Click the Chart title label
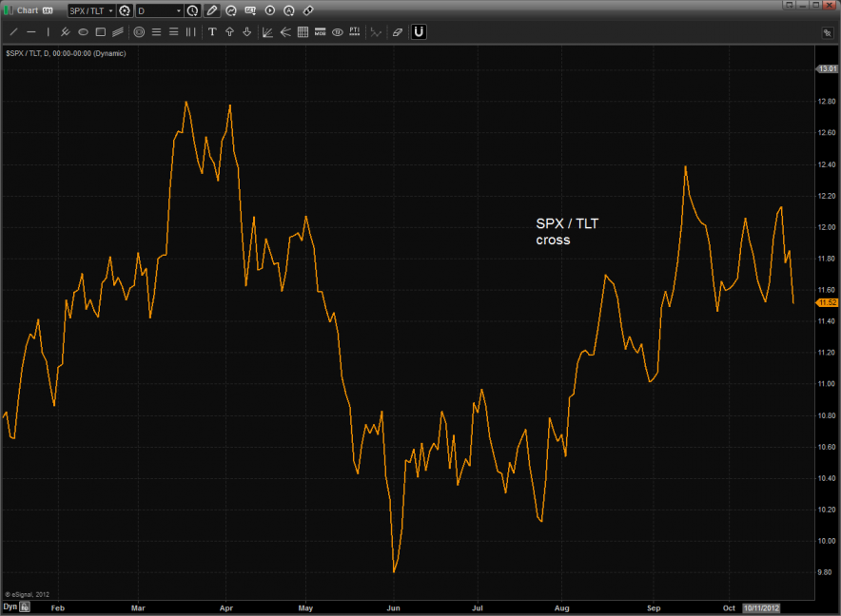 tap(28, 10)
